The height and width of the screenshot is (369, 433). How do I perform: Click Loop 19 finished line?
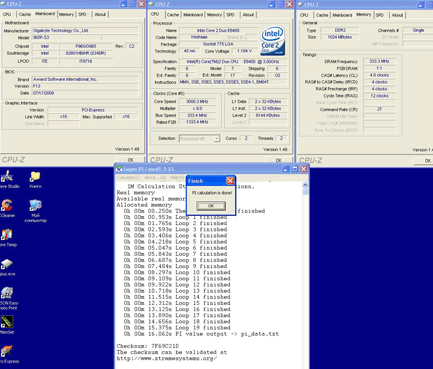click(x=177, y=328)
